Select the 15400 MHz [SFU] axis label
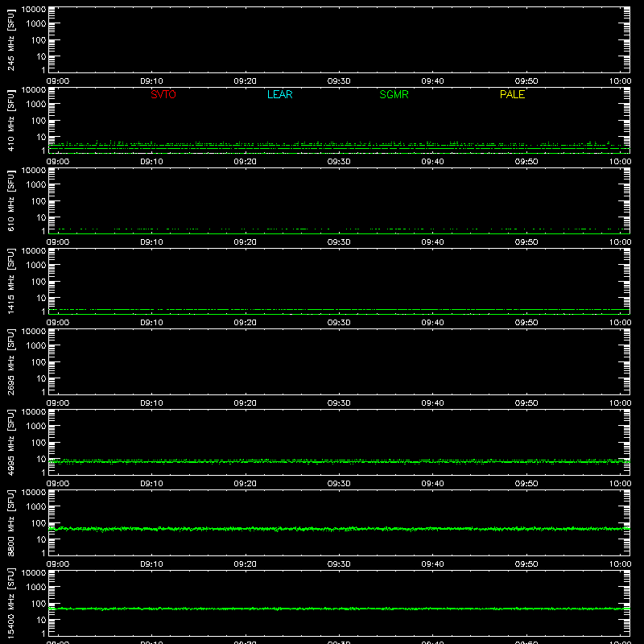The width and height of the screenshot is (644, 644). pos(10,604)
